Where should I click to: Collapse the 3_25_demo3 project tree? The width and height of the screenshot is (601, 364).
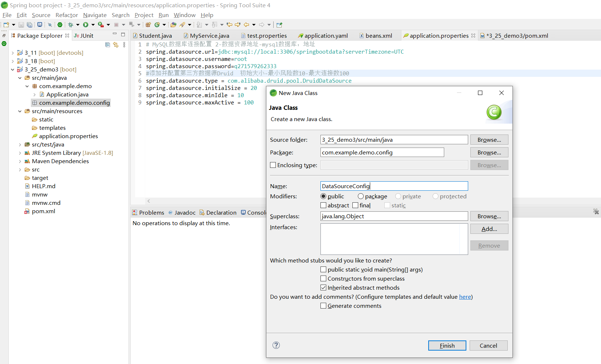[13, 70]
